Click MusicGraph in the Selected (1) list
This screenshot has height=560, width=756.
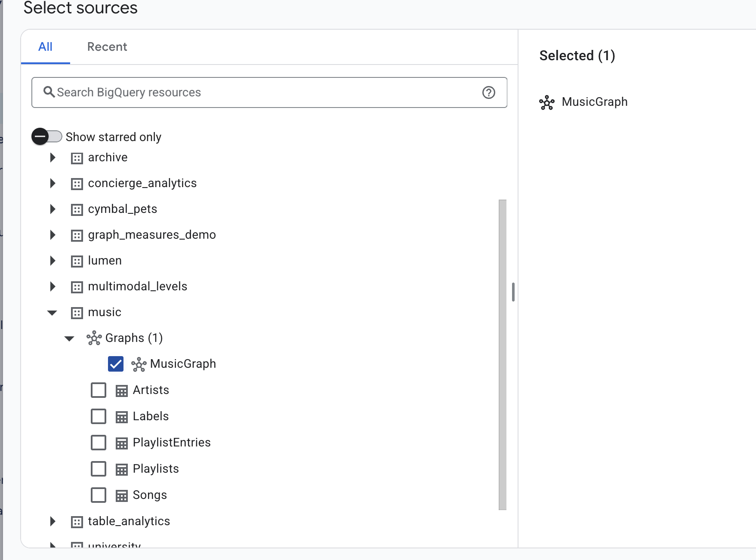(595, 102)
